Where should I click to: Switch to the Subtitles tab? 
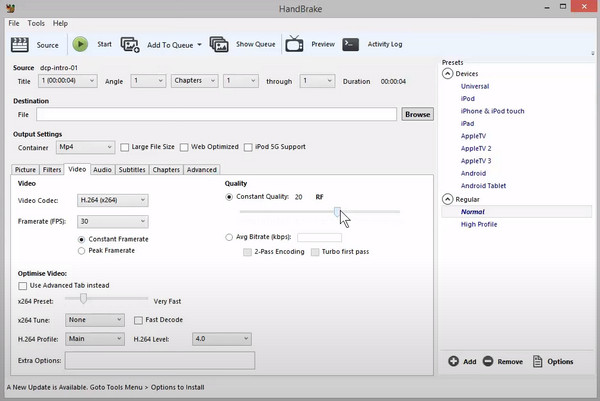[x=132, y=170]
